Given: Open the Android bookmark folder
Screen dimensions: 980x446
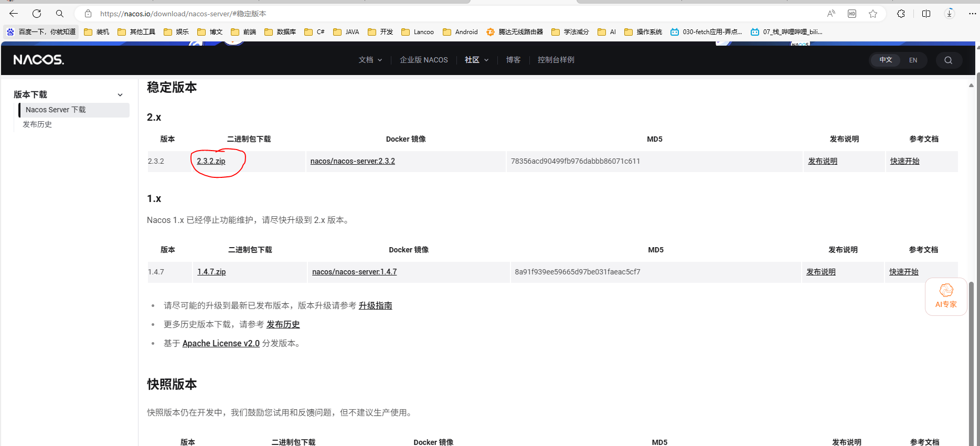Looking at the screenshot, I should pyautogui.click(x=460, y=32).
